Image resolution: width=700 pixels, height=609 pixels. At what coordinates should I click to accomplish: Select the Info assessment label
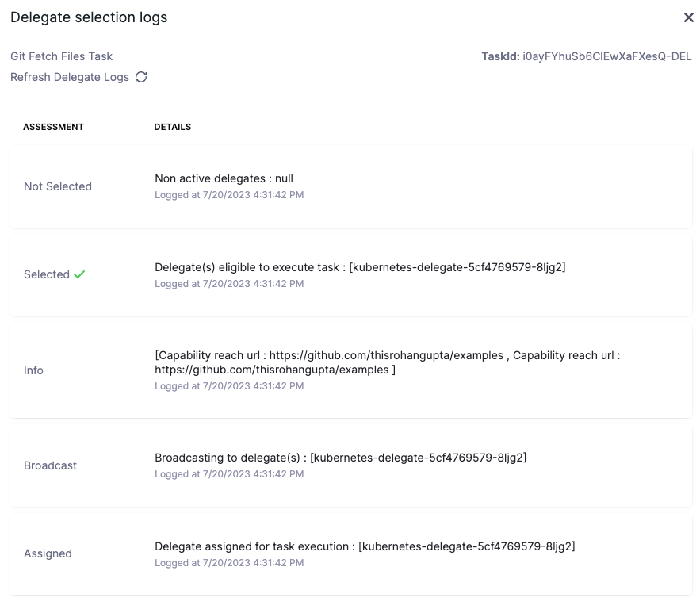coord(33,370)
